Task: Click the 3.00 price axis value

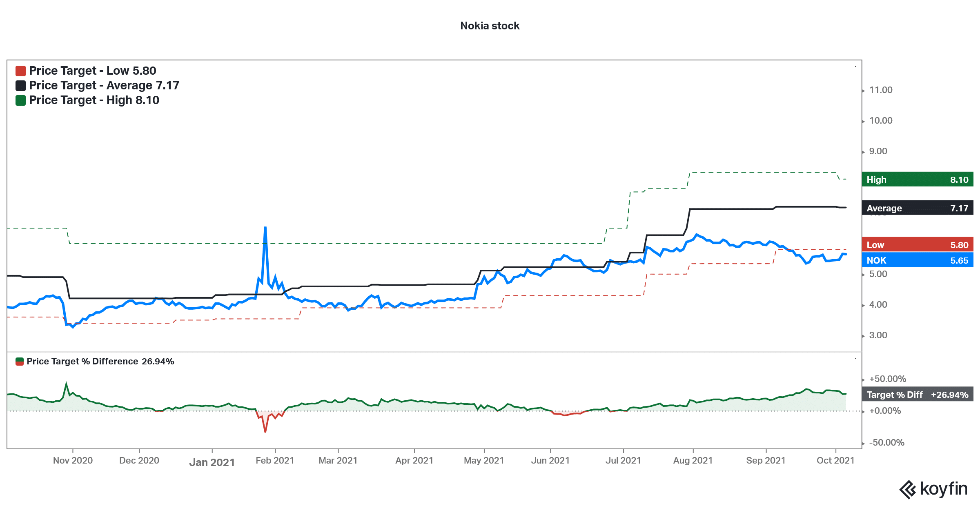Action: 878,335
